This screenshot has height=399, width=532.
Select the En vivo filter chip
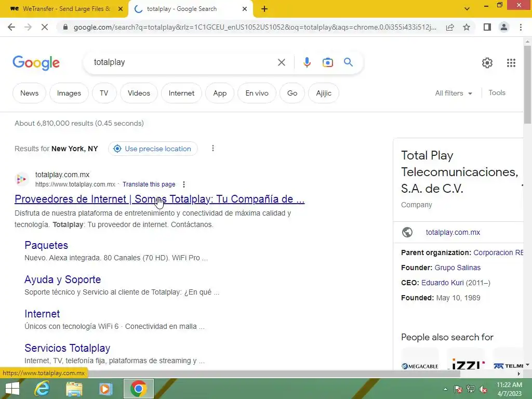tap(257, 93)
